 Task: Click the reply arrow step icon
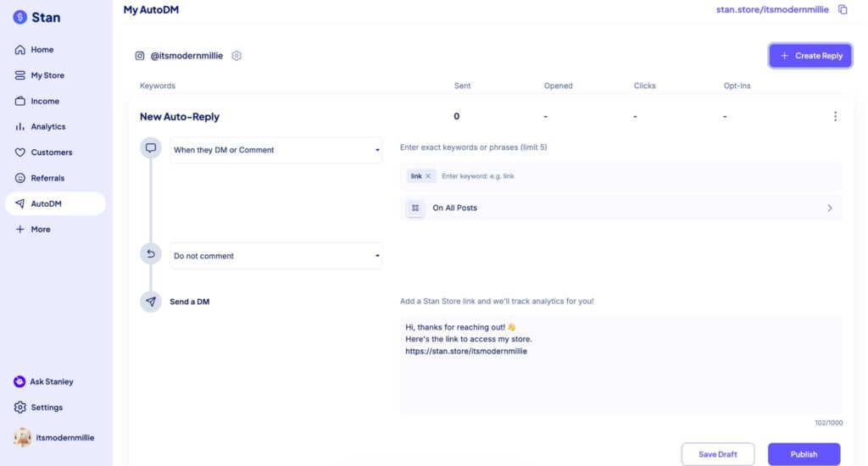[151, 253]
